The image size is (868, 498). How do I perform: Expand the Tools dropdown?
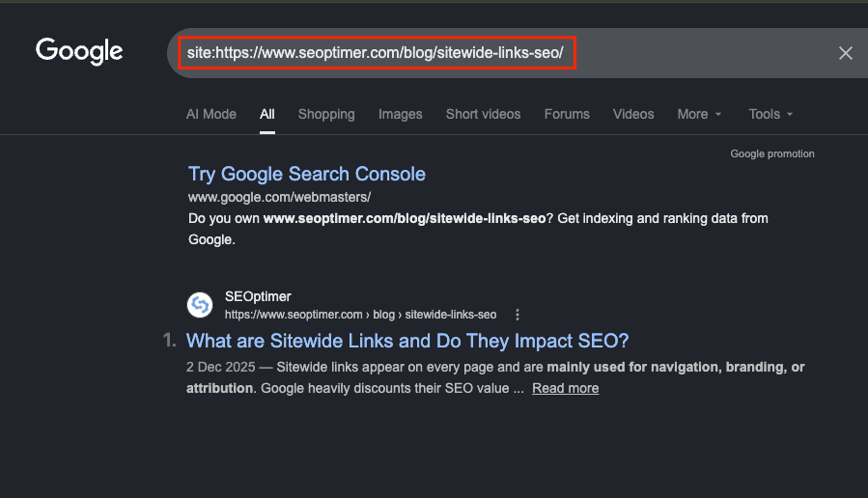point(770,114)
